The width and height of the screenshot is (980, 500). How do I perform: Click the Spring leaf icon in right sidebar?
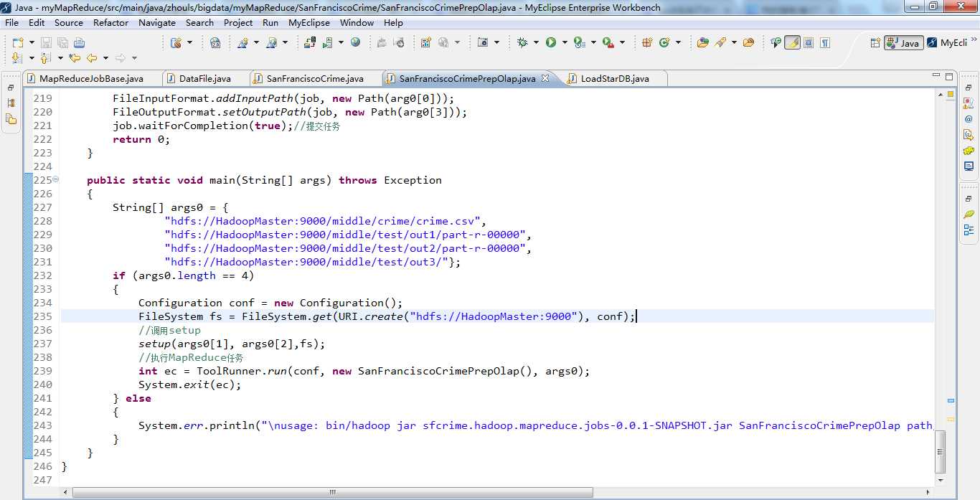[x=969, y=214]
